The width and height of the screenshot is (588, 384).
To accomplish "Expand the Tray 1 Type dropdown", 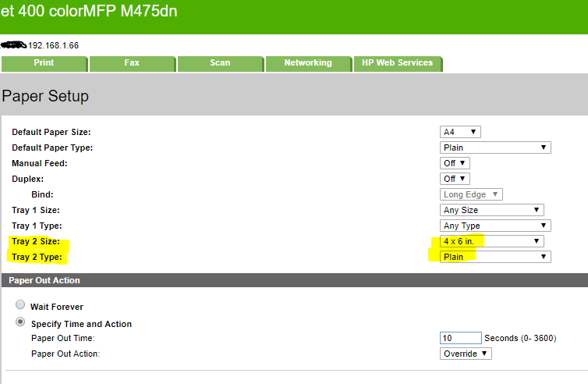I will pyautogui.click(x=495, y=226).
